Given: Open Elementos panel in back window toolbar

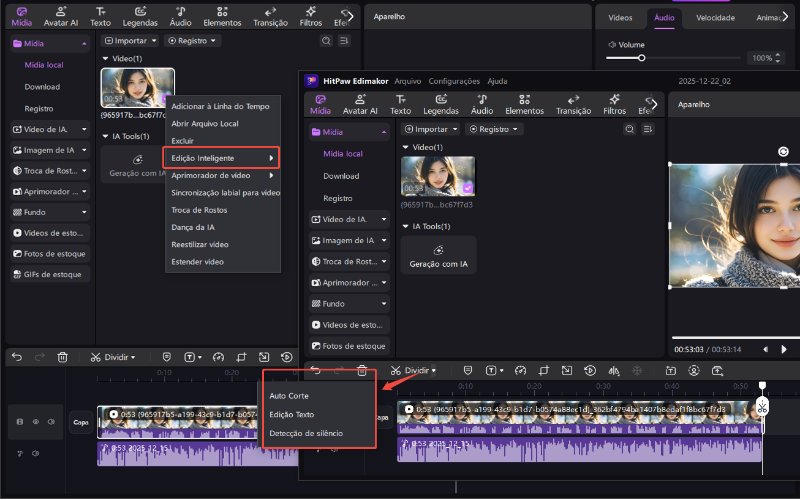Looking at the screenshot, I should coord(222,17).
